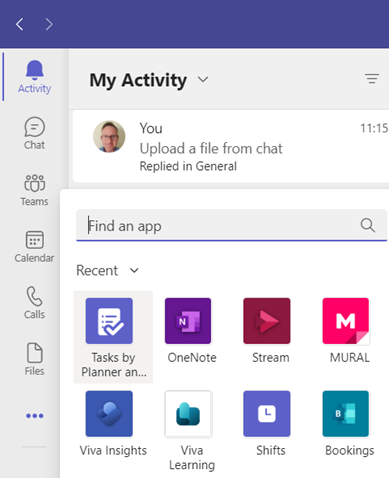This screenshot has height=478, width=389.
Task: Go forward with the right arrow
Action: coord(49,24)
